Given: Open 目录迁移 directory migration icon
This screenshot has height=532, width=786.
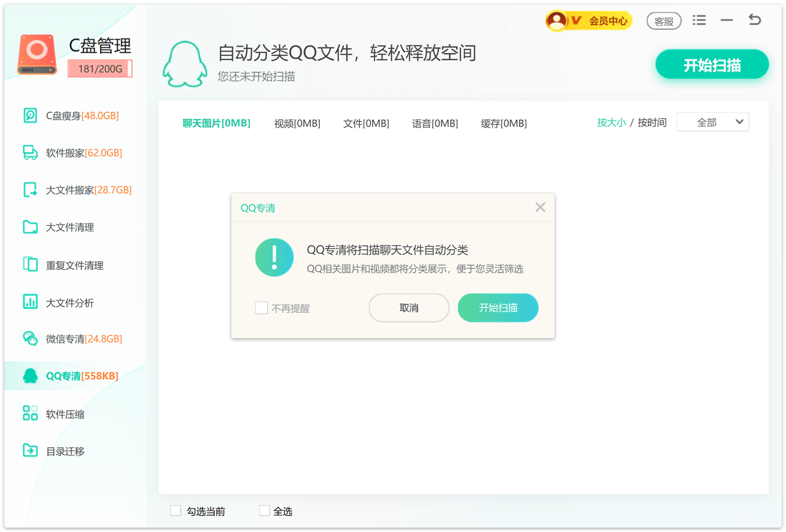Looking at the screenshot, I should (30, 450).
